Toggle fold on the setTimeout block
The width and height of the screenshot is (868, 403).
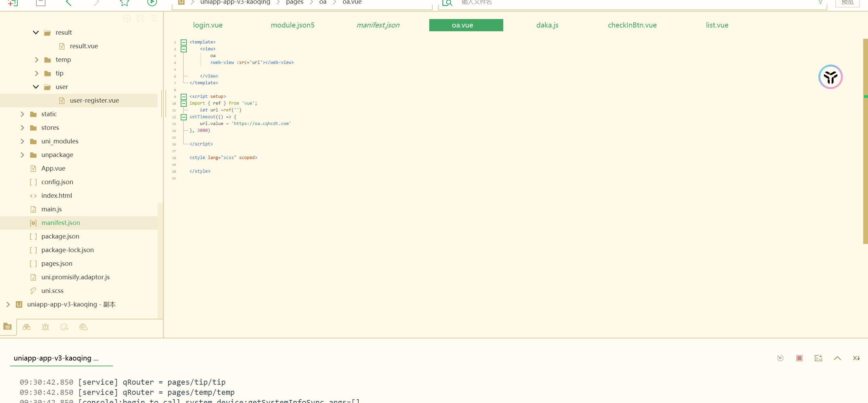point(184,117)
